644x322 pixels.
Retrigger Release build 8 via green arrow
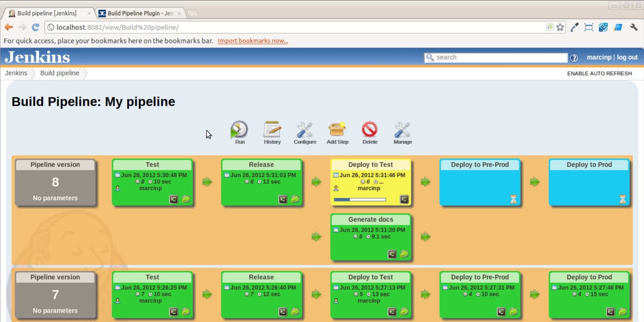point(295,199)
